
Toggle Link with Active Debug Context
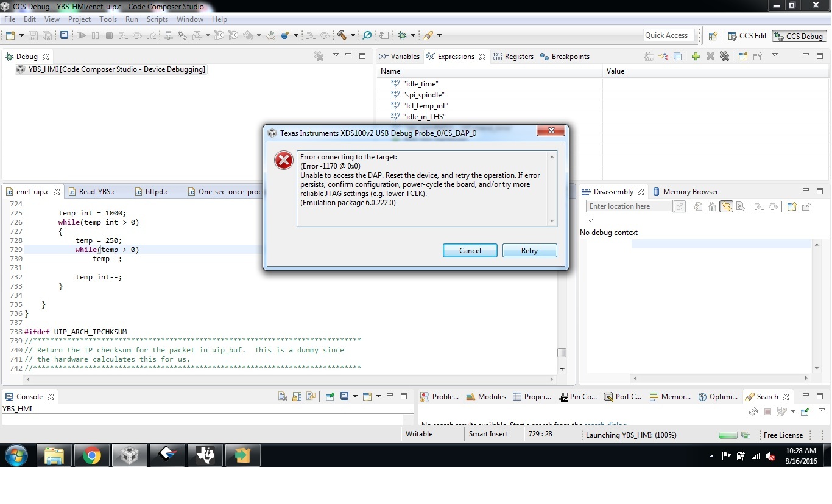tap(726, 206)
